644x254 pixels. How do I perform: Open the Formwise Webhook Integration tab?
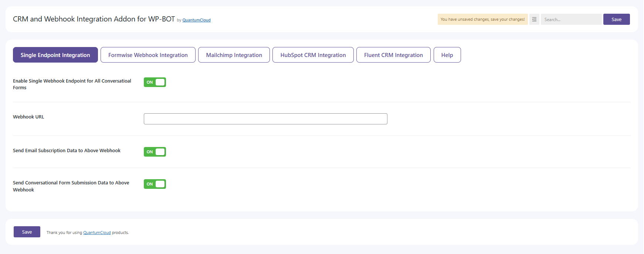148,55
